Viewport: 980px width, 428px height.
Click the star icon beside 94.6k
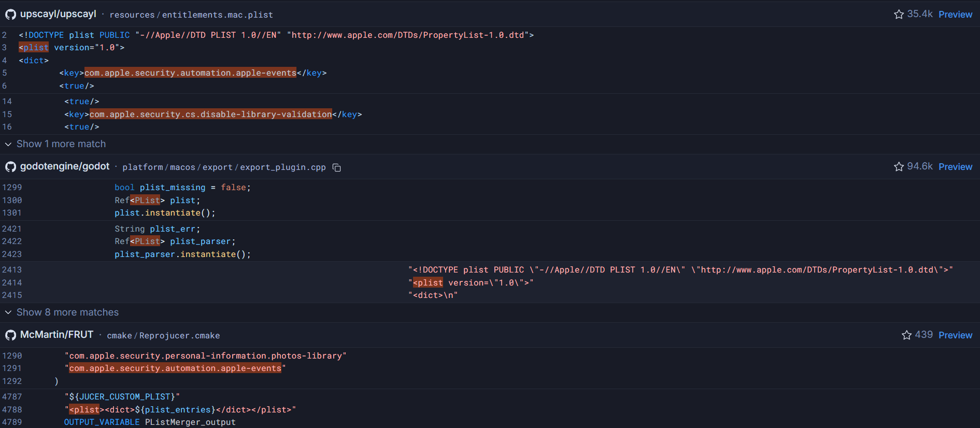pyautogui.click(x=899, y=167)
